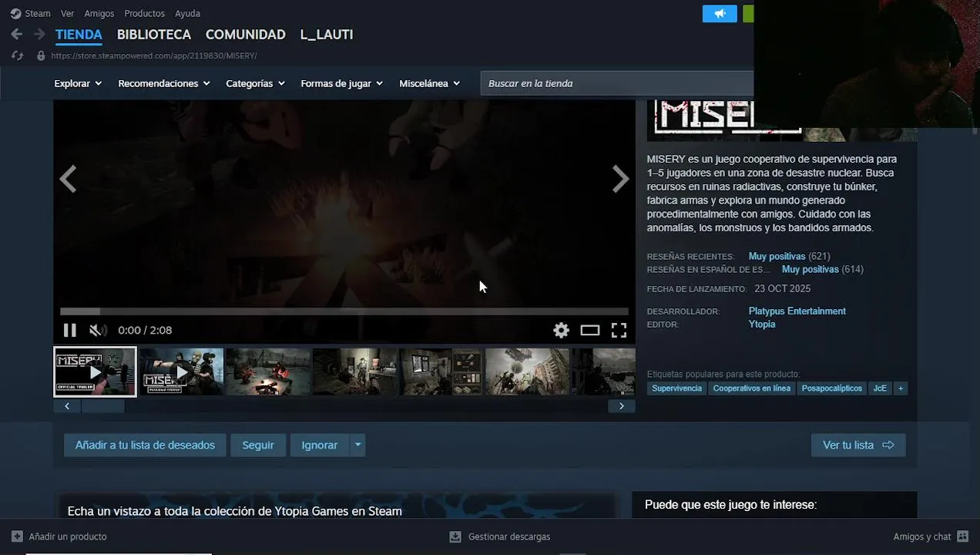The image size is (980, 555).
Task: Show the previous media item in the player
Action: [x=69, y=179]
